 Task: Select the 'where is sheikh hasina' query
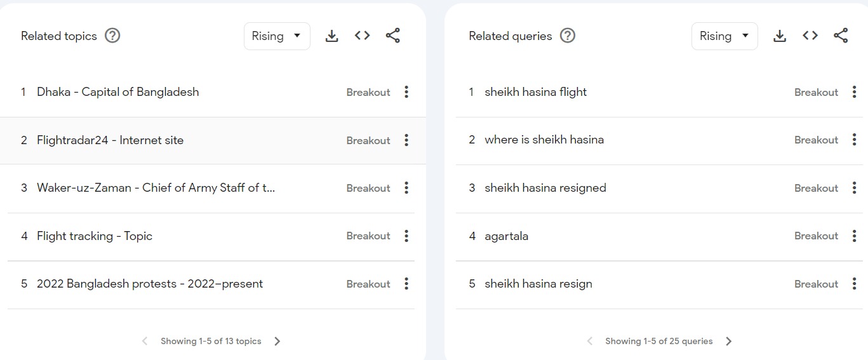click(x=544, y=140)
